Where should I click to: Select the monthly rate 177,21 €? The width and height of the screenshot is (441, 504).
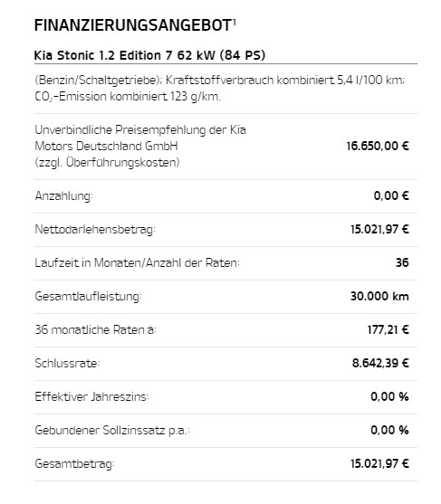(x=388, y=329)
